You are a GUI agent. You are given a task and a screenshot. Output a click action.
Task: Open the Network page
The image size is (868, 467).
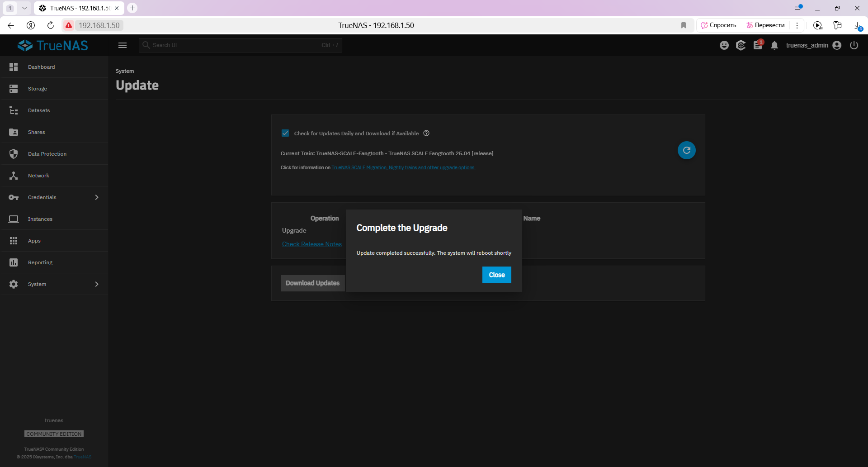[x=54, y=176]
